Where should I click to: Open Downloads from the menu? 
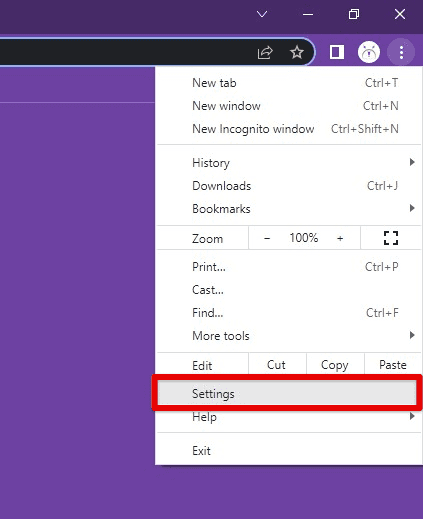click(289, 186)
